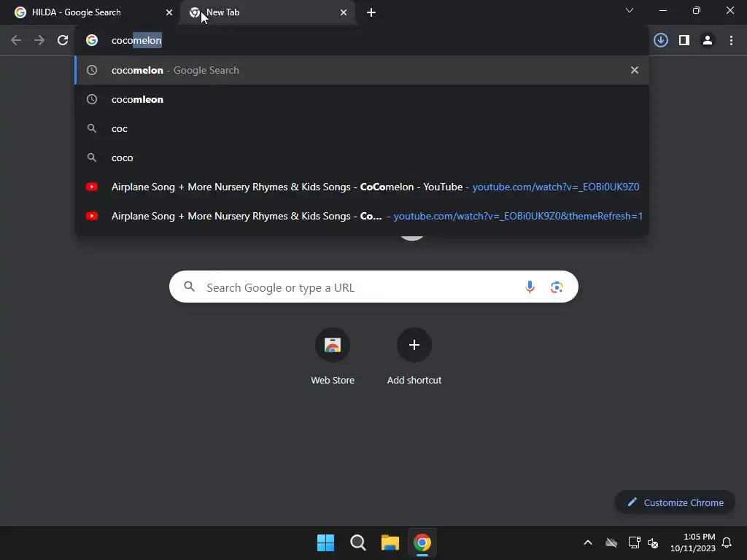Choose the cocomleon history suggestion

pos(362,99)
